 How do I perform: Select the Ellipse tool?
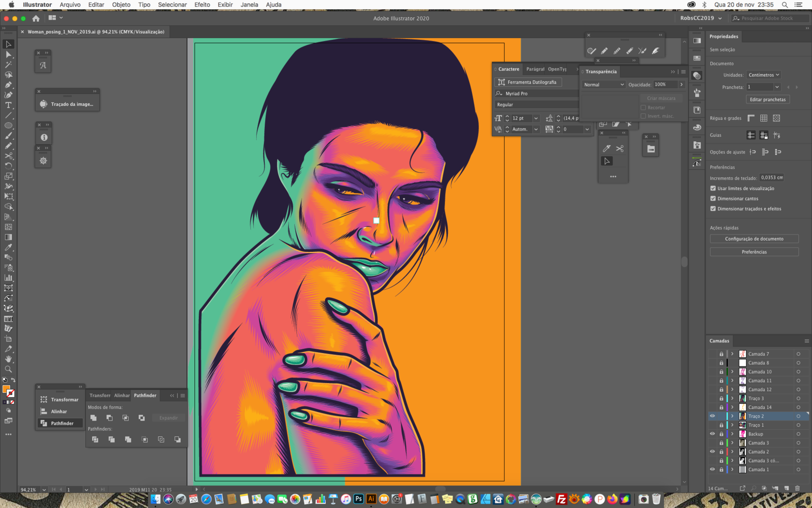click(9, 125)
